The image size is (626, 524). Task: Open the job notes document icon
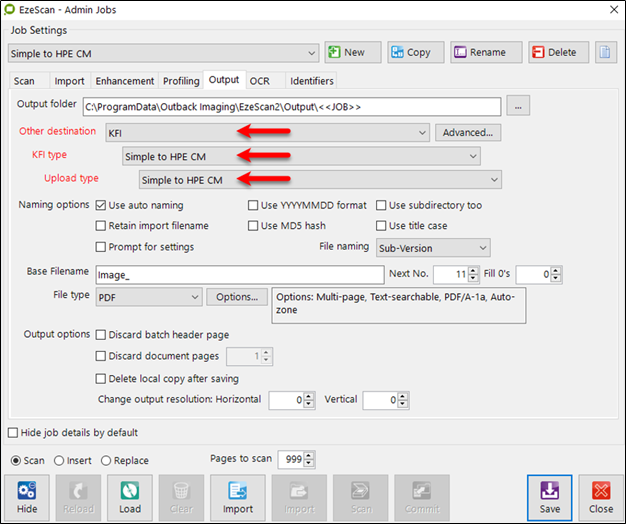604,52
